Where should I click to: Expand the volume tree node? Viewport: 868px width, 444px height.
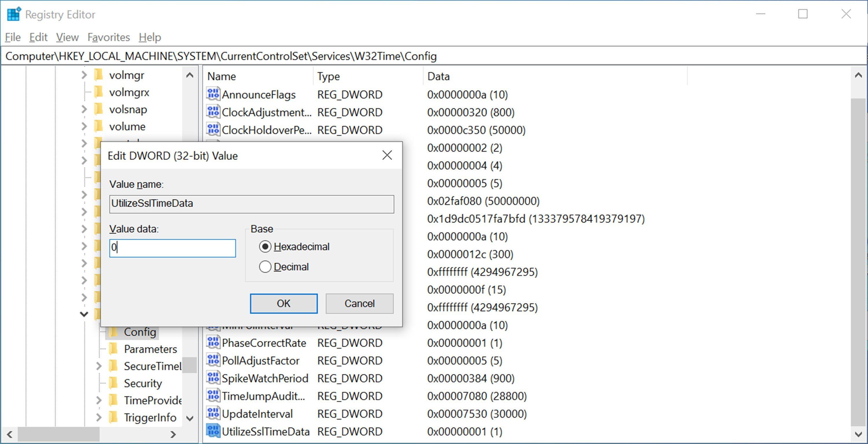point(84,126)
